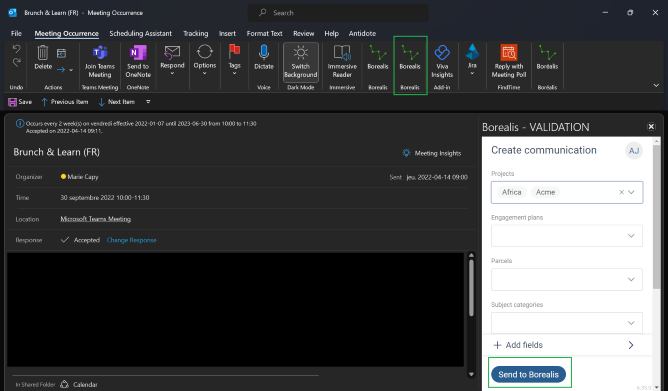Open the Format Text tab
The height and width of the screenshot is (391, 668).
tap(264, 33)
